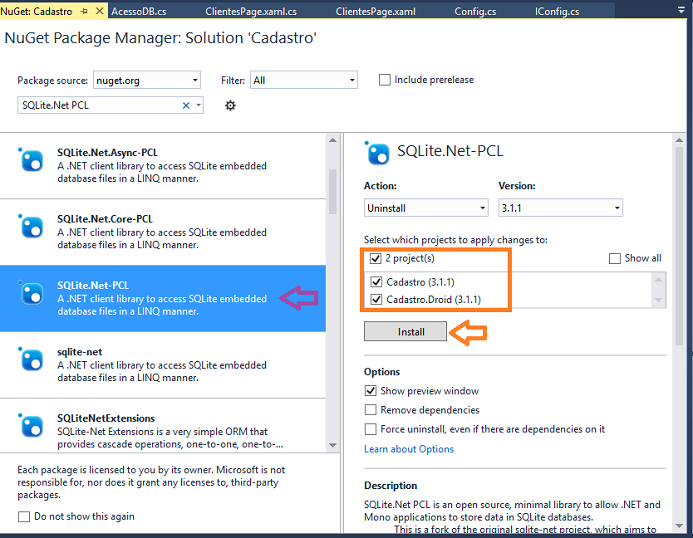
Task: Toggle the 2 project(s) checkbox
Action: [x=376, y=258]
